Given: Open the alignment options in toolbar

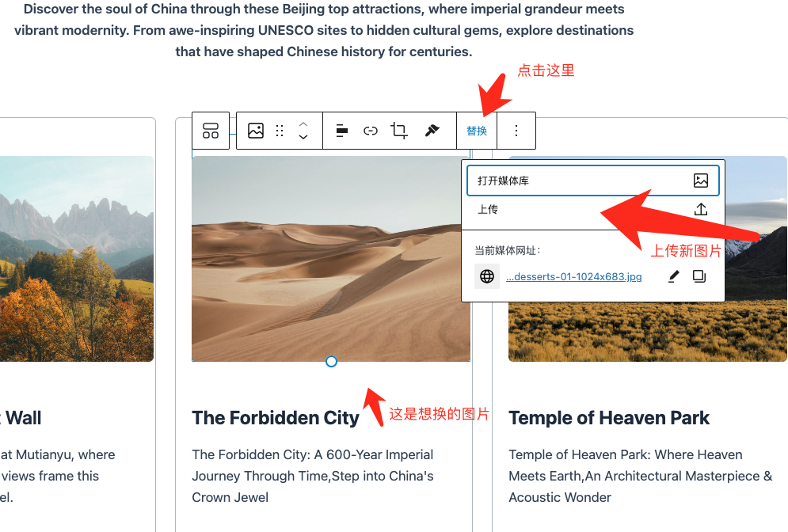Looking at the screenshot, I should [x=342, y=131].
